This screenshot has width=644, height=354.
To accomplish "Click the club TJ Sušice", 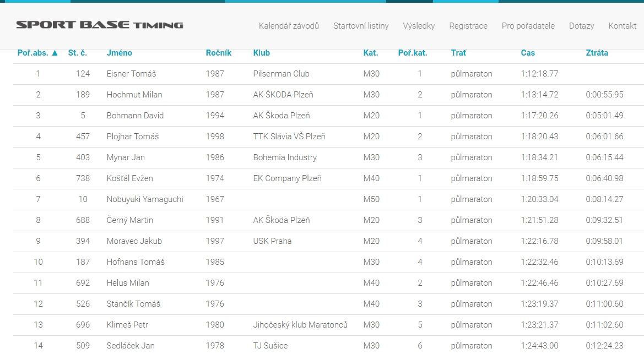I will click(270, 346).
